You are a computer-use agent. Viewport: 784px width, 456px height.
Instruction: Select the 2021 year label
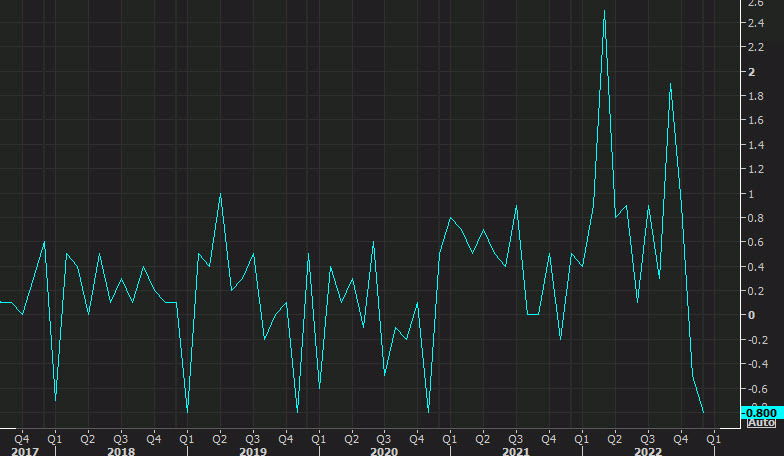[515, 451]
